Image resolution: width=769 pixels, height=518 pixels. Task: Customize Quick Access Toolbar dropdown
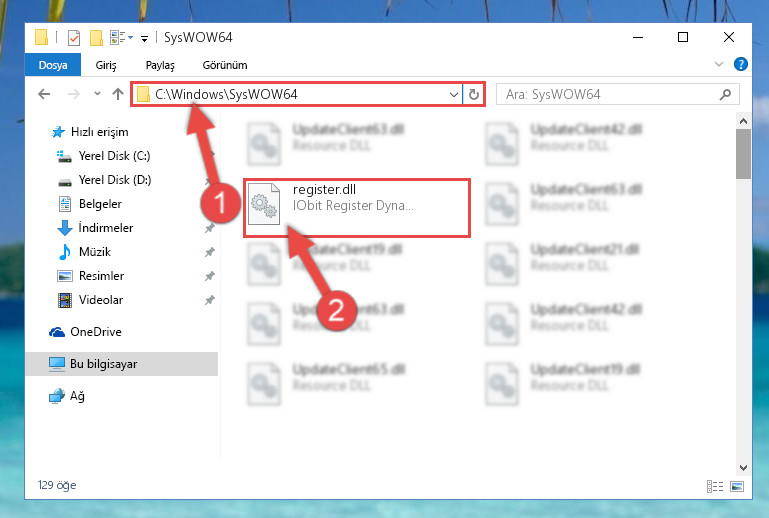tap(145, 38)
